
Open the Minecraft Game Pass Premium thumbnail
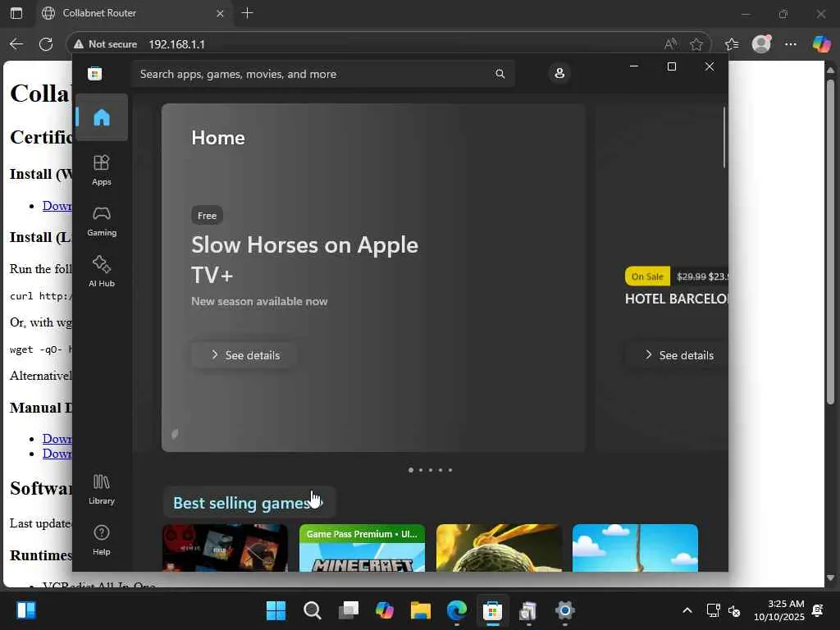362,547
